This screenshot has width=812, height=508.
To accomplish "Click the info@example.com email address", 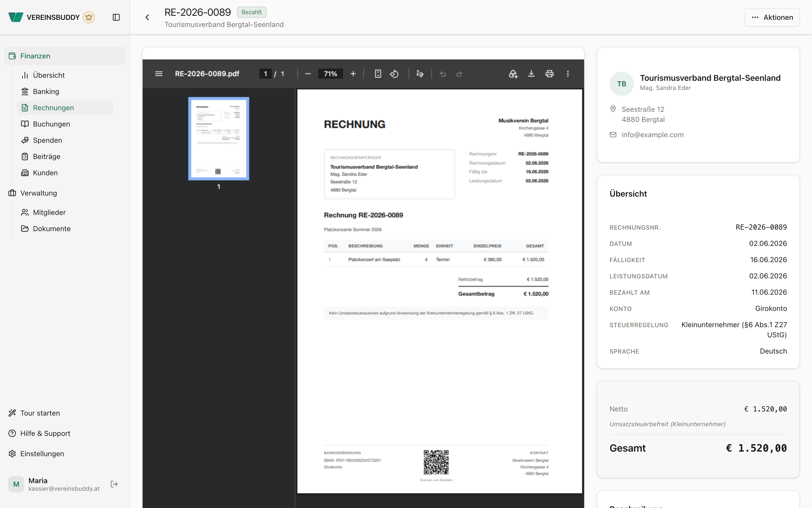I will click(652, 135).
